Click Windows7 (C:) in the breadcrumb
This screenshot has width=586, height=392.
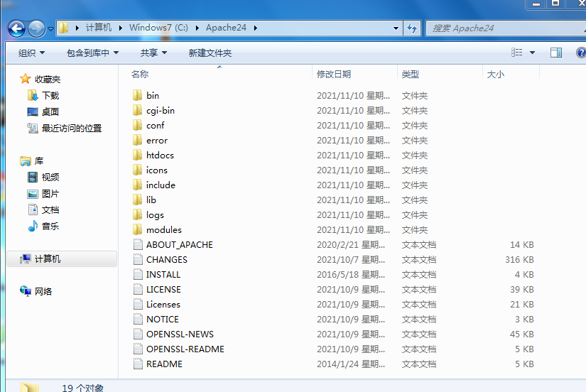tap(159, 28)
